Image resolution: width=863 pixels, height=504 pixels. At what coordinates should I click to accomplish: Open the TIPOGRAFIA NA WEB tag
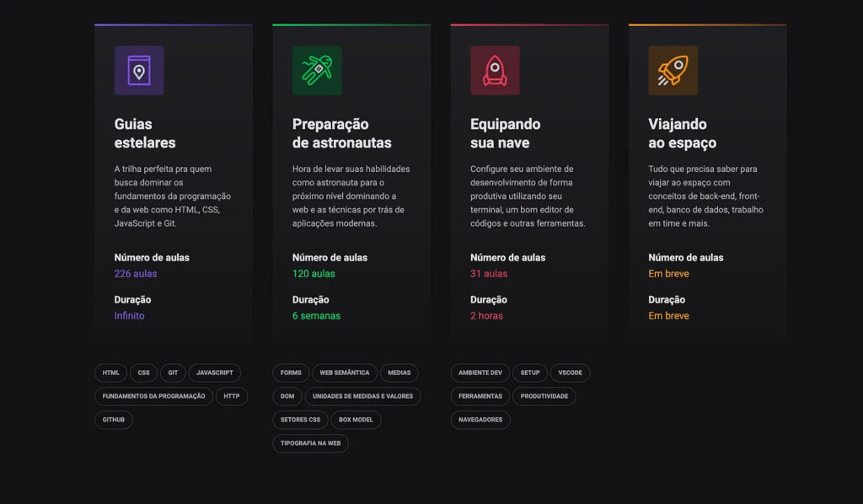click(310, 443)
